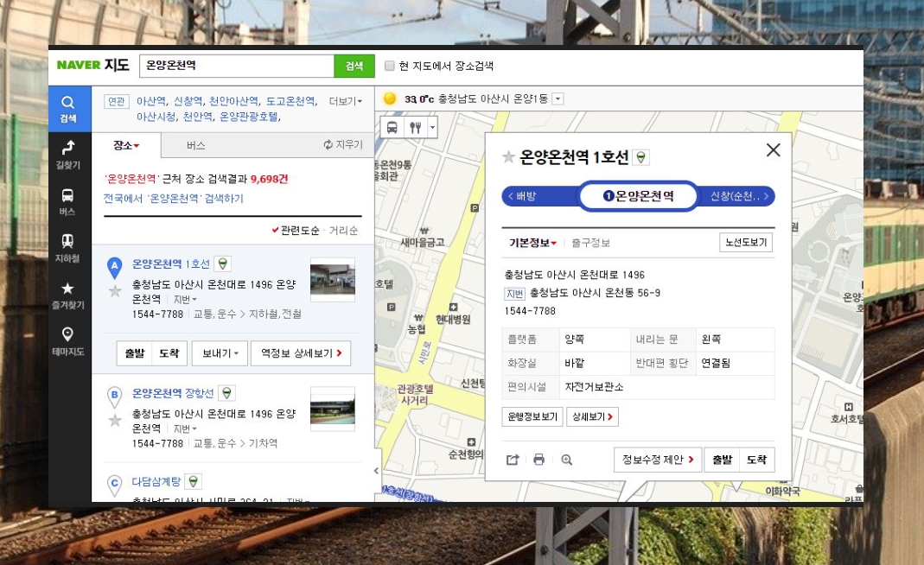The image size is (924, 565).
Task: Open the 지하철 subway sidebar icon
Action: 69,249
